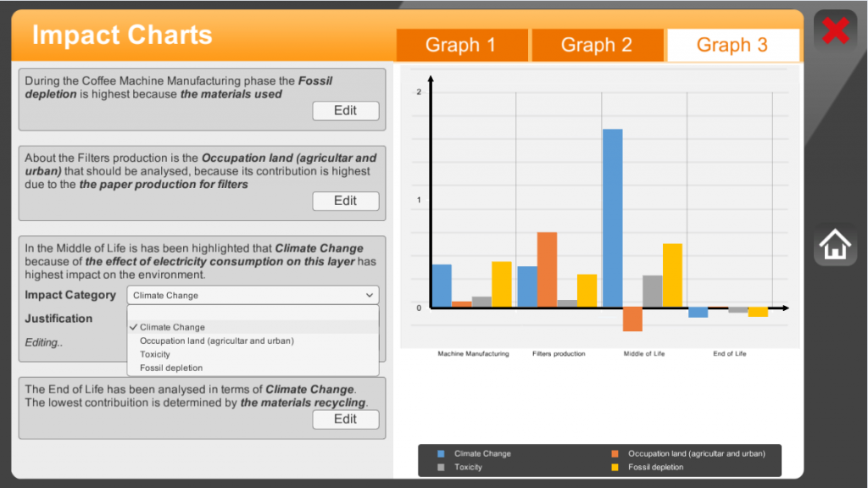Click the Home icon button

(x=835, y=246)
